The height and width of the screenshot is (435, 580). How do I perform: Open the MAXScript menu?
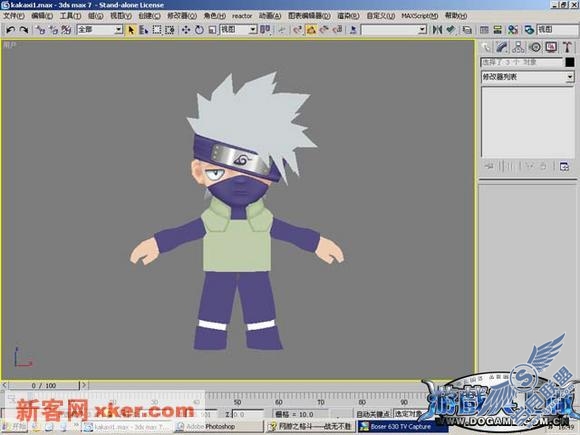click(419, 16)
